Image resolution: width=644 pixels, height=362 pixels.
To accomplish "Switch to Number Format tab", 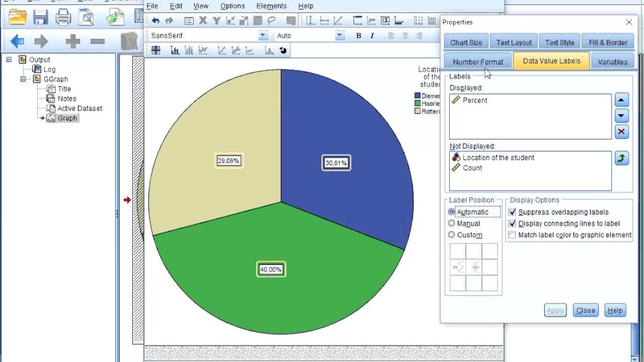I will click(x=478, y=61).
